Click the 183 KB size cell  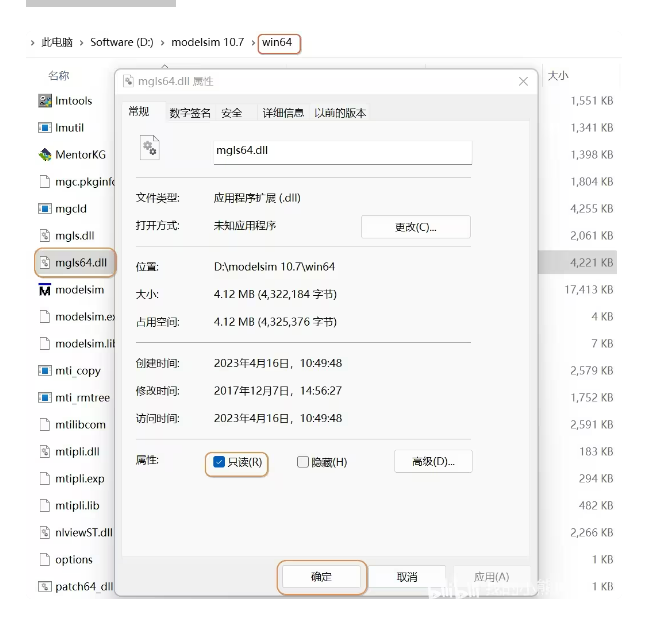[596, 451]
